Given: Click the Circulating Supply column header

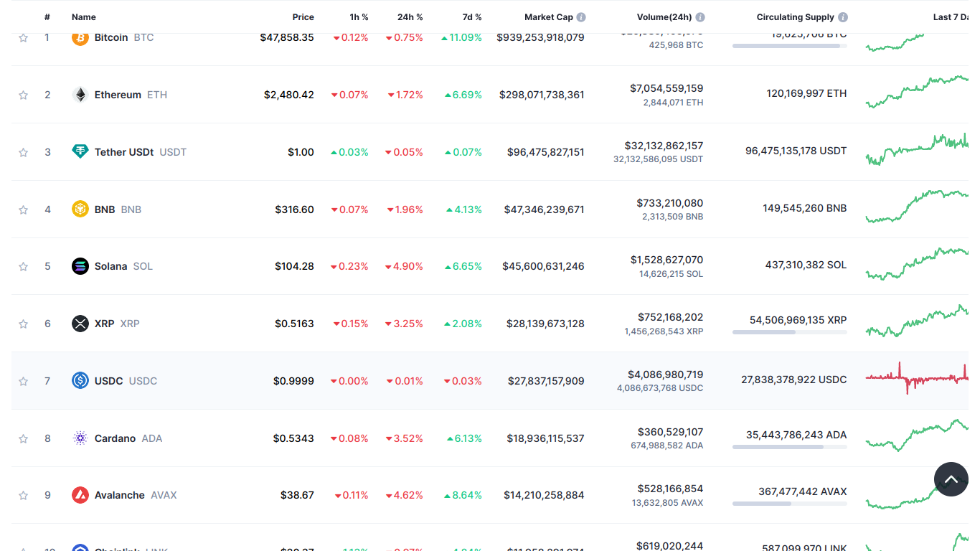Looking at the screenshot, I should click(795, 17).
